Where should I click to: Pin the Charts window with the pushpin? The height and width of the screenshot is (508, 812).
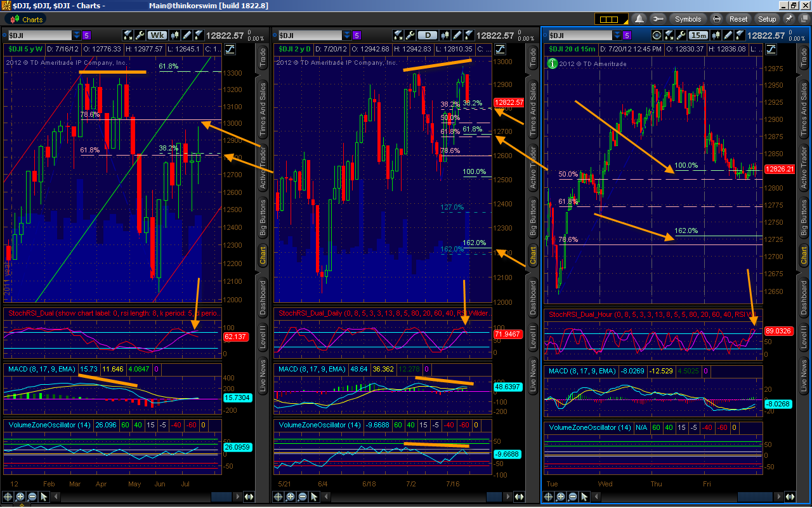[789, 19]
